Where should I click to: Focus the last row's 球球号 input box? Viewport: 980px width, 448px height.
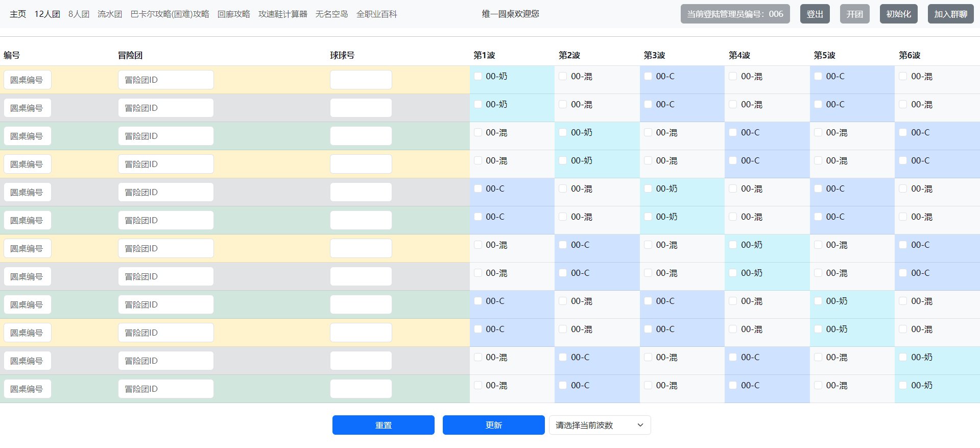click(361, 389)
